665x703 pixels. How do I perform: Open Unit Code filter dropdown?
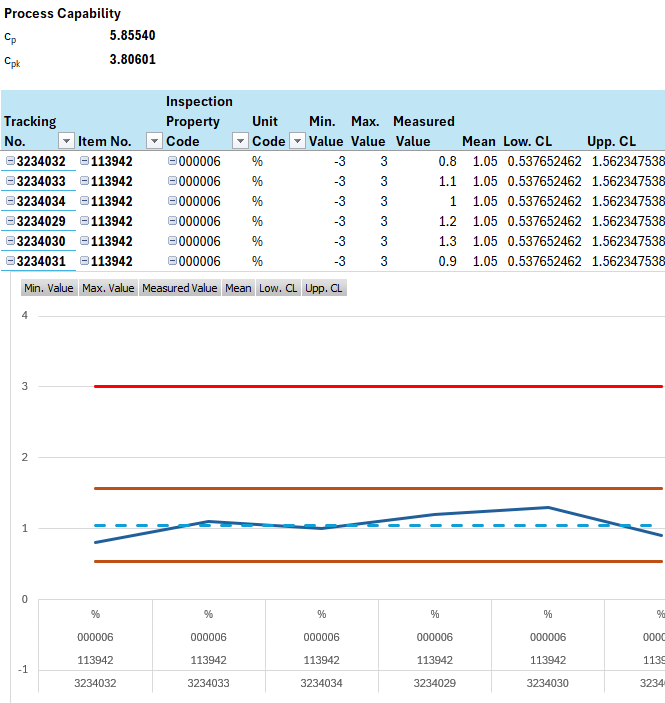(x=297, y=141)
